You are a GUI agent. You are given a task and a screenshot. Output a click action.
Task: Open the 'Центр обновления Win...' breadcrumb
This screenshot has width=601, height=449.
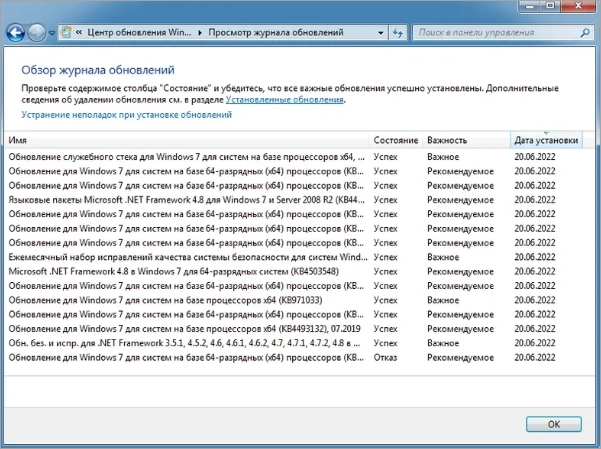click(139, 33)
